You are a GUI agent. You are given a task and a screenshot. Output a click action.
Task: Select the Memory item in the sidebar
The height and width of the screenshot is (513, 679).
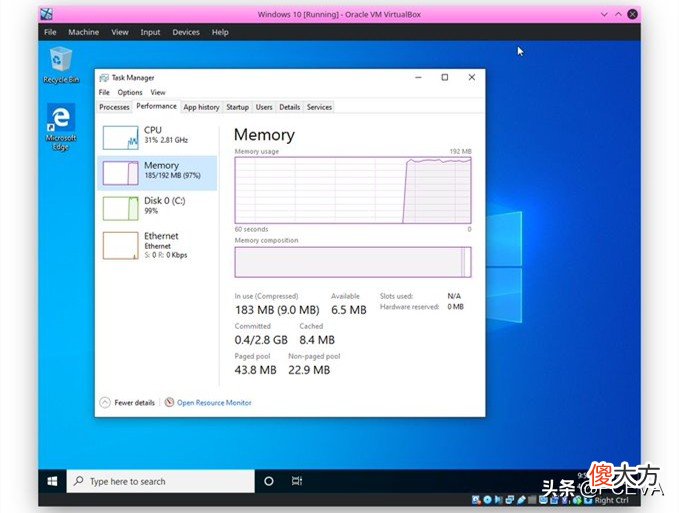(158, 173)
